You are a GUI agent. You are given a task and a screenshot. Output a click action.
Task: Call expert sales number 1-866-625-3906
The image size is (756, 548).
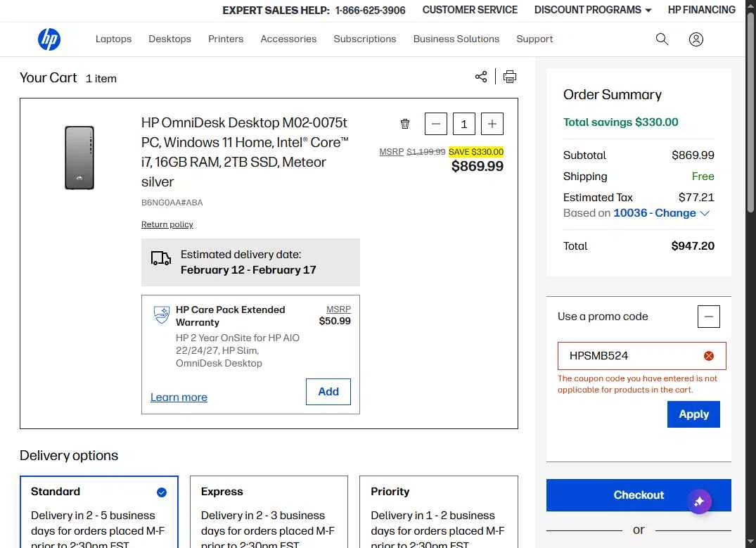point(371,10)
